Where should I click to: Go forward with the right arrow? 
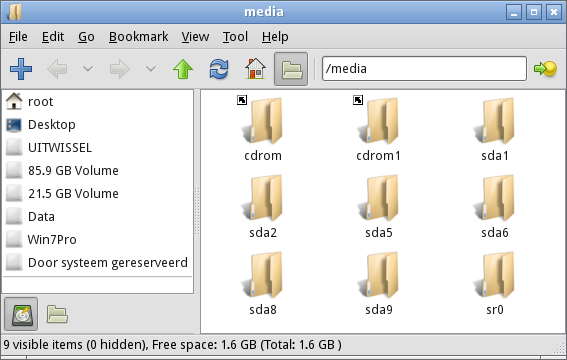coord(120,69)
